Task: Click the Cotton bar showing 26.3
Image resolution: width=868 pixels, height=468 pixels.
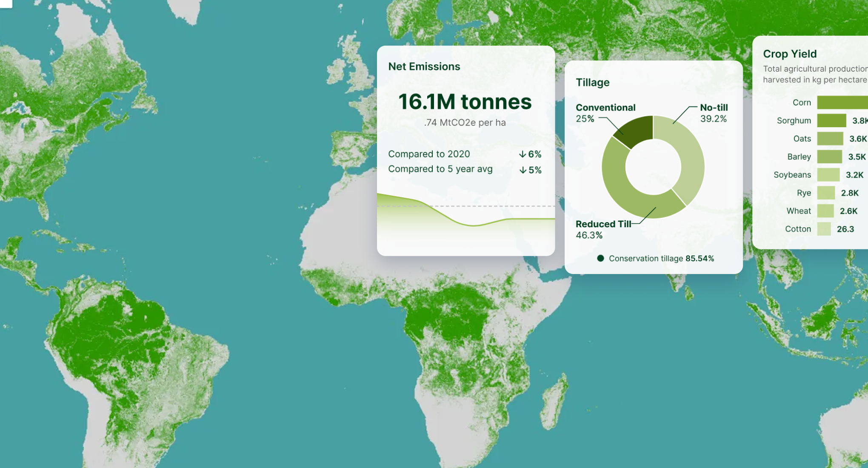Action: click(823, 229)
